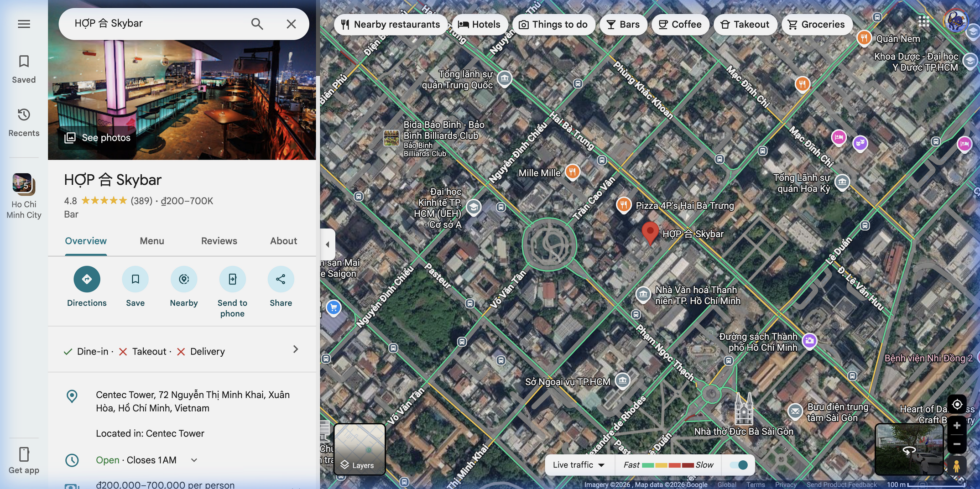Image resolution: width=980 pixels, height=489 pixels.
Task: Click the Global footer link
Action: [727, 484]
